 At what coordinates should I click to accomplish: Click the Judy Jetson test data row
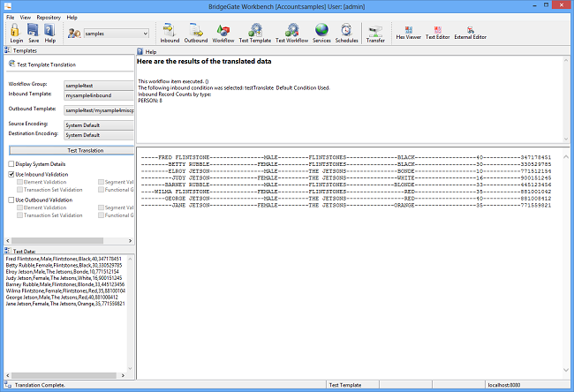pos(64,278)
